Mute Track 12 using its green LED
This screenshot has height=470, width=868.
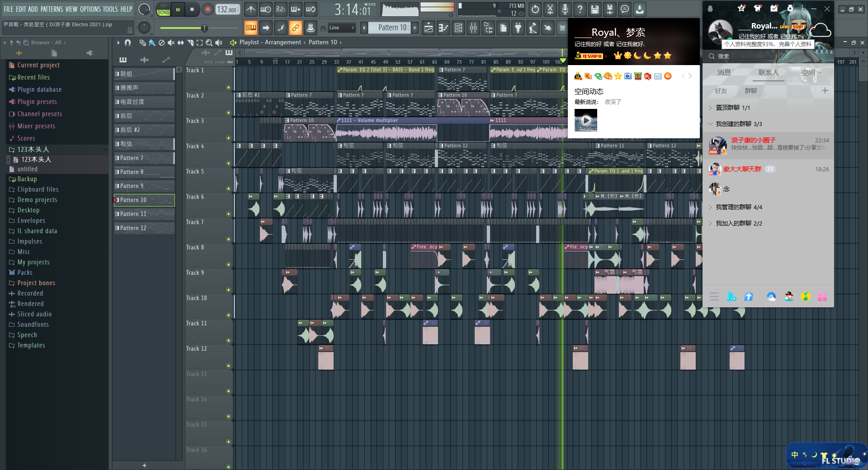click(228, 366)
